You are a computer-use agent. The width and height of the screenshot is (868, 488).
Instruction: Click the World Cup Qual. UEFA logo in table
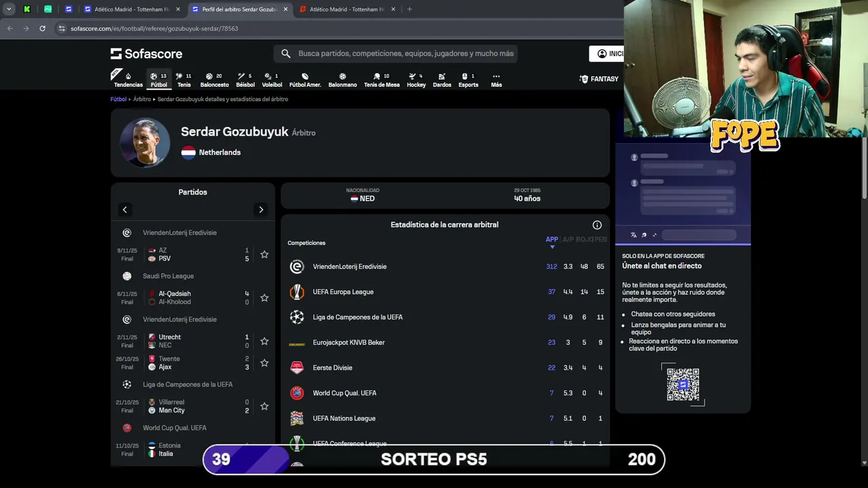297,393
